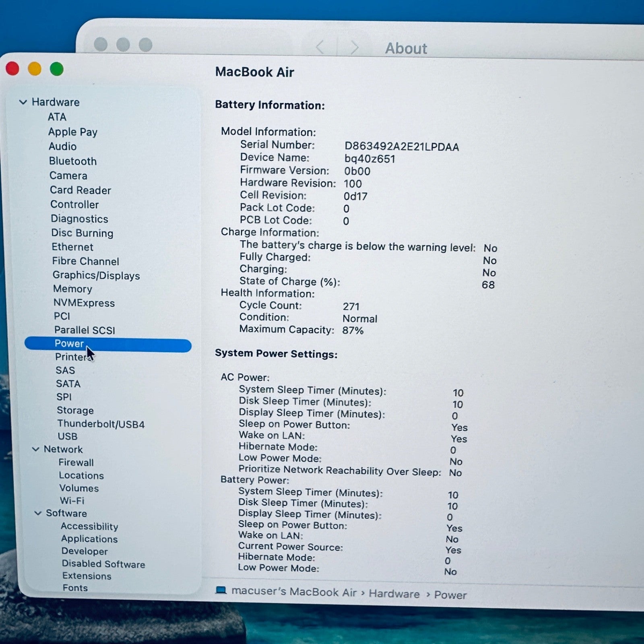The width and height of the screenshot is (644, 644).
Task: Select Developer under Software
Action: 85,551
